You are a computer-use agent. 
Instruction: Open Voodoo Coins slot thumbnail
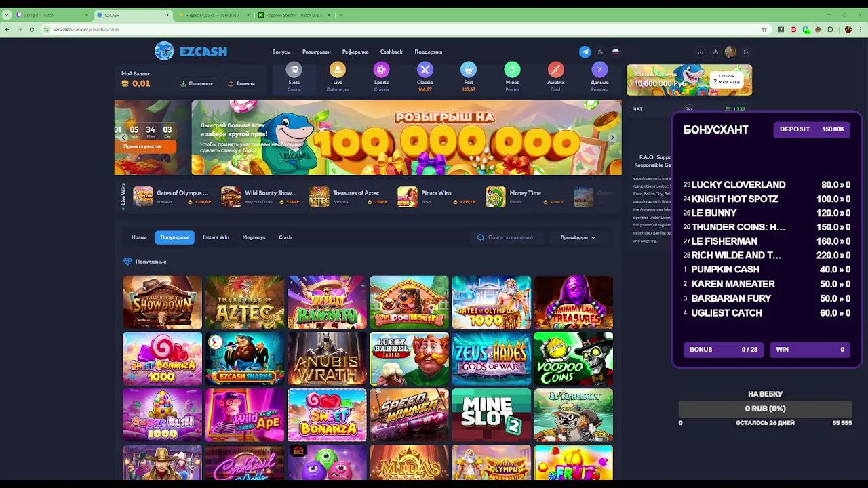pos(574,359)
